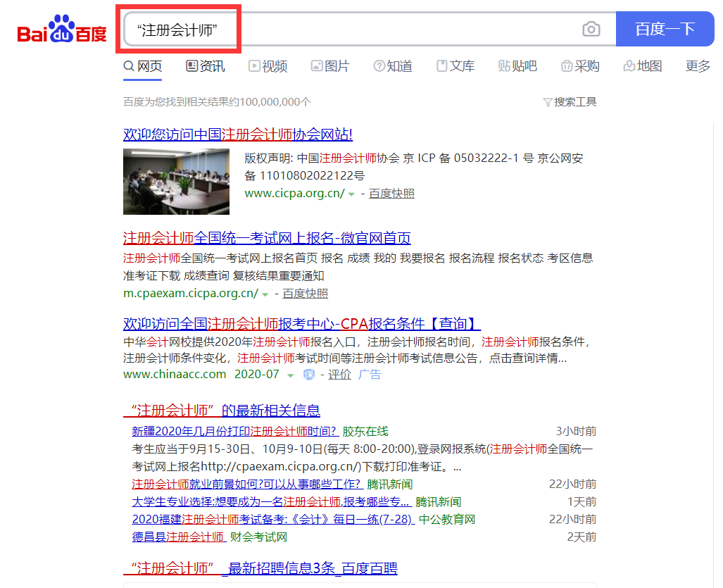This screenshot has width=723, height=588.
Task: Open camera image search icon
Action: click(x=591, y=29)
